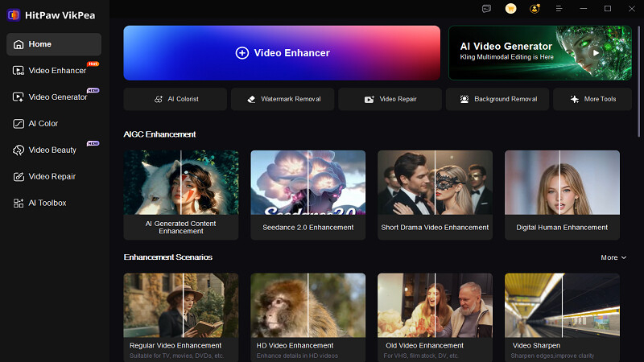Go to Video Enhancer in sidebar
644x362 pixels.
[x=54, y=71]
